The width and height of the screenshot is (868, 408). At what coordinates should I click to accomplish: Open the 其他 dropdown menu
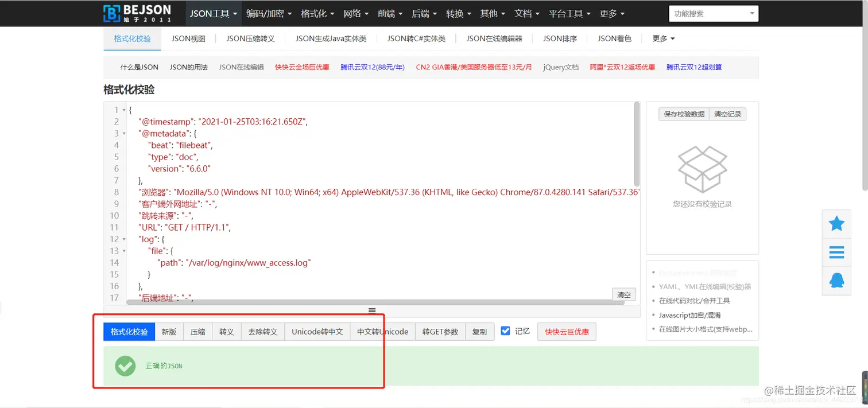click(493, 13)
